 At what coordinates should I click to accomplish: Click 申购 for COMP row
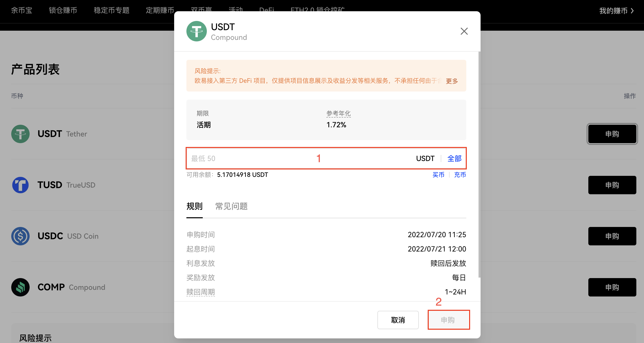[612, 287]
